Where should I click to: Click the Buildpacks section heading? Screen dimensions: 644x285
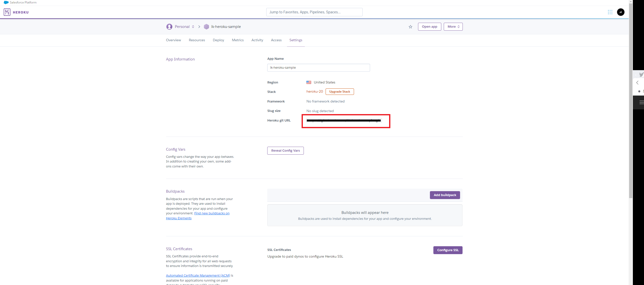pos(175,191)
